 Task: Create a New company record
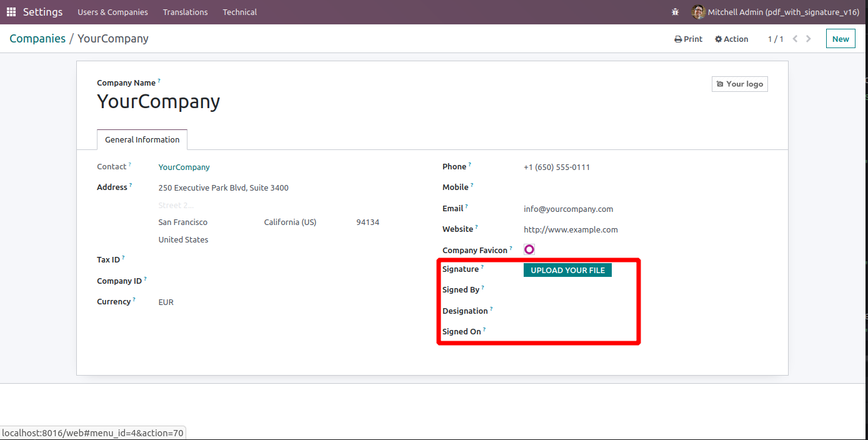(x=841, y=39)
